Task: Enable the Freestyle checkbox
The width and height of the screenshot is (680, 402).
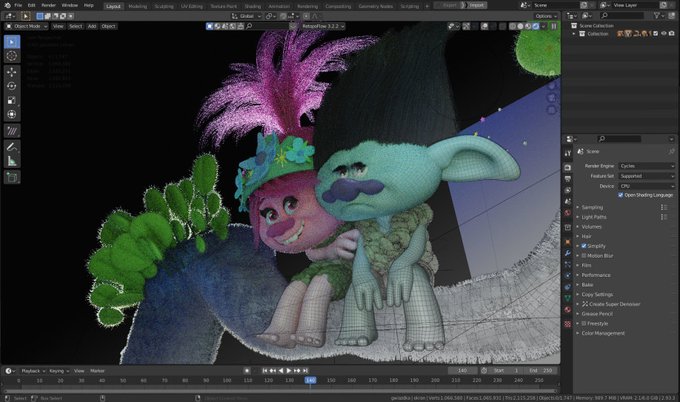Action: point(584,324)
